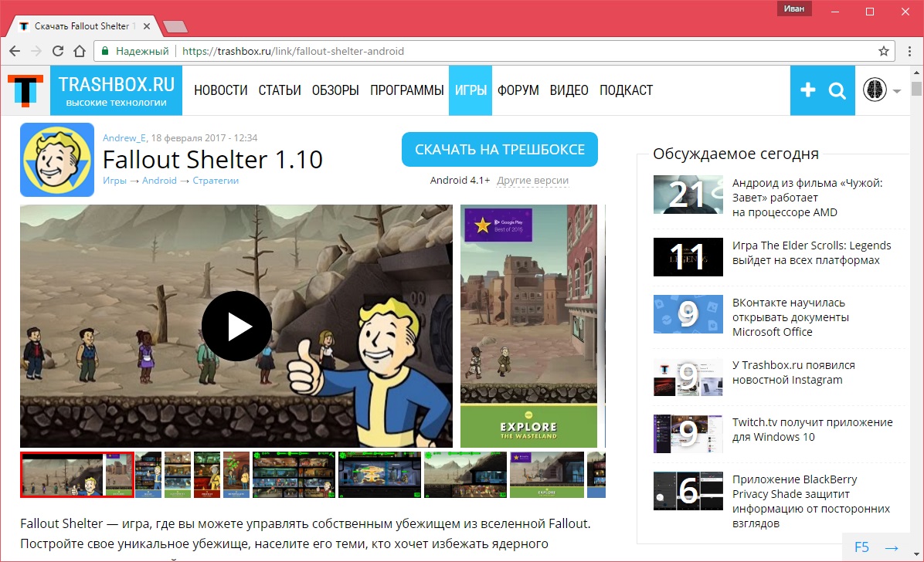
Task: Open article about Чужой: Завет android
Action: click(x=807, y=198)
